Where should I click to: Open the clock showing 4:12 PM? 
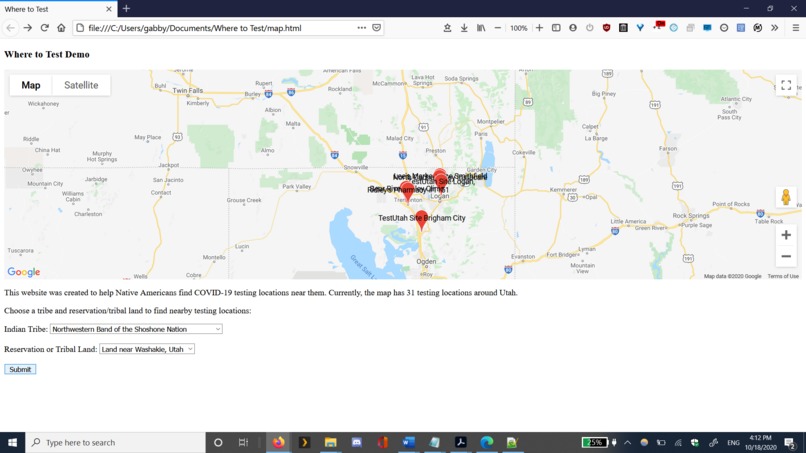[760, 442]
